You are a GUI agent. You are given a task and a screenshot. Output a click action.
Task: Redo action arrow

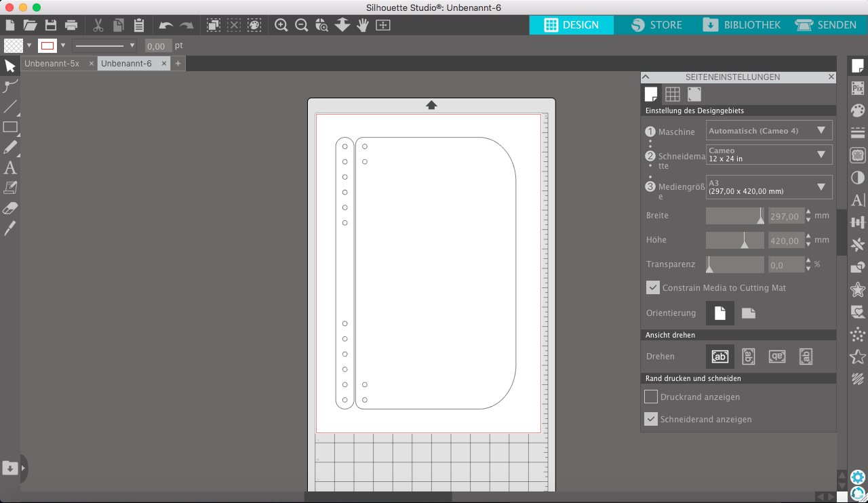coord(186,25)
